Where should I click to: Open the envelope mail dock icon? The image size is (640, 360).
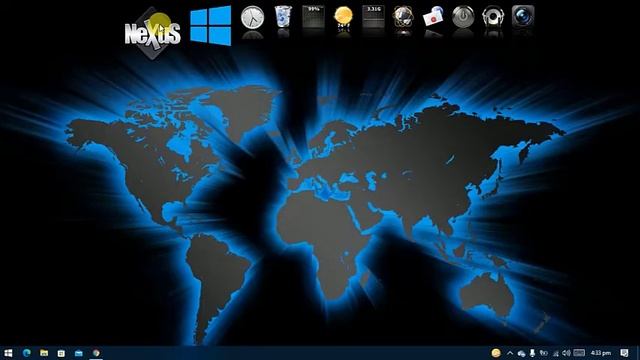[x=433, y=17]
